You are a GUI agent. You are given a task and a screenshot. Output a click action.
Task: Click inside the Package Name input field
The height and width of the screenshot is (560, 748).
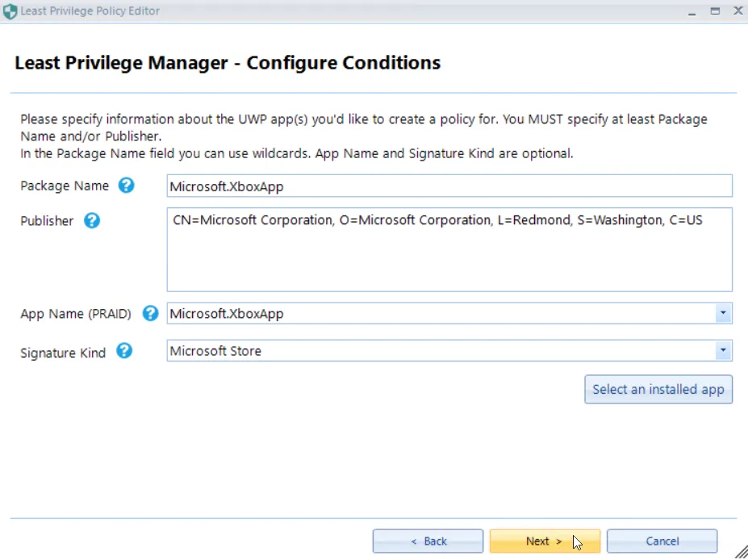449,186
